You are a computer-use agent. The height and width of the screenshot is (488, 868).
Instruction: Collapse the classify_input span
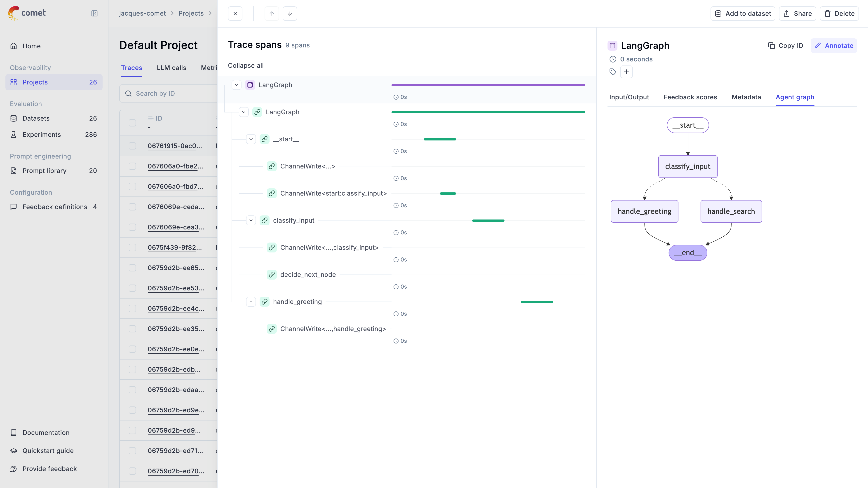click(251, 220)
